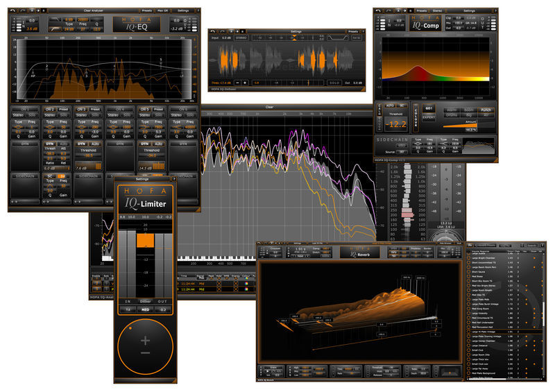Toggle the ON 3 band button
The width and height of the screenshot is (555, 392).
pyautogui.click(x=81, y=110)
